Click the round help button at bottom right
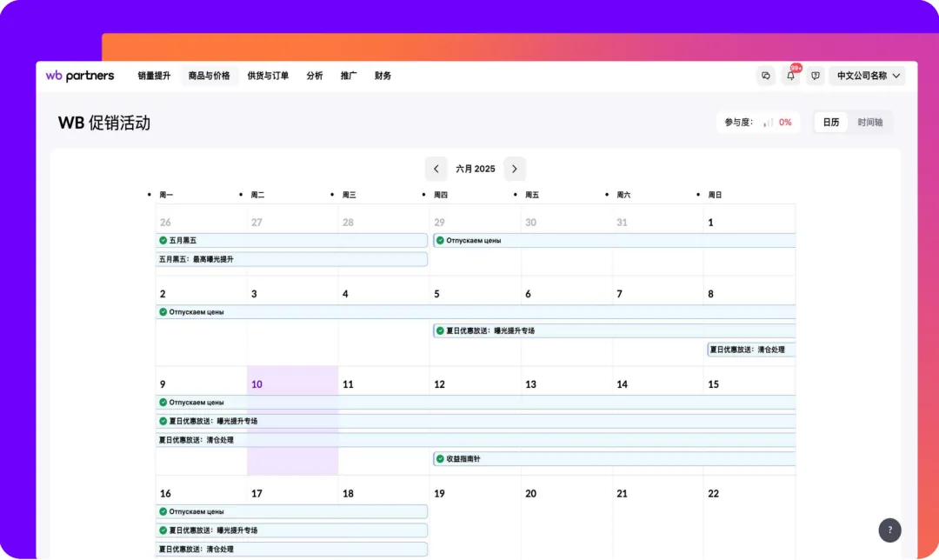Image resolution: width=939 pixels, height=560 pixels. point(889,530)
